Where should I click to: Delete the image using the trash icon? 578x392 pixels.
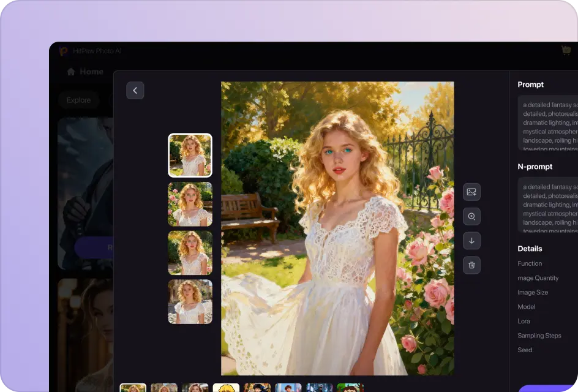click(471, 265)
